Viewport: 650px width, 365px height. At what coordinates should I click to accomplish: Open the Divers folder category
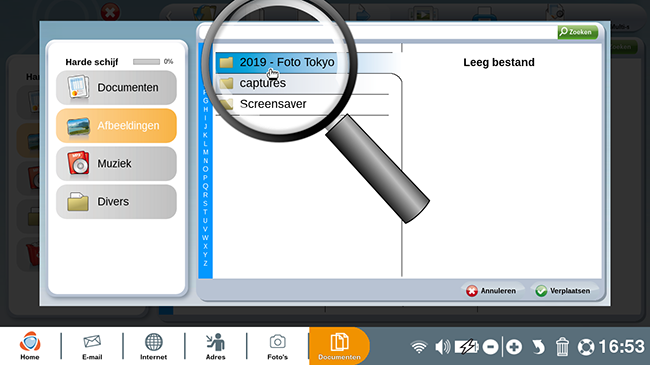tap(116, 202)
